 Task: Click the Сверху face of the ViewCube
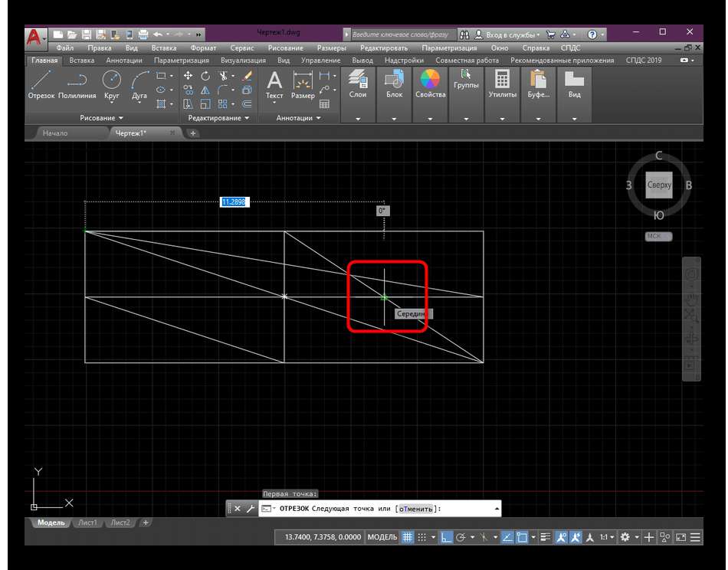[659, 185]
